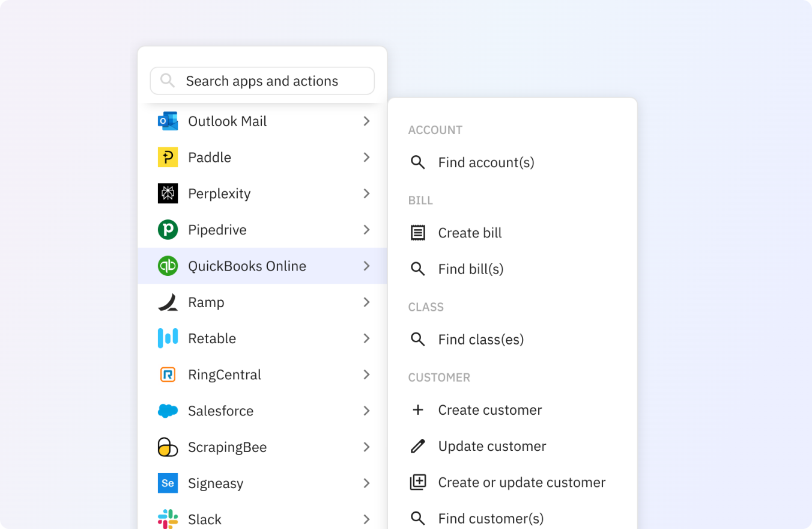Viewport: 812px width, 529px height.
Task: Expand the Perplexity row chevron
Action: click(366, 194)
